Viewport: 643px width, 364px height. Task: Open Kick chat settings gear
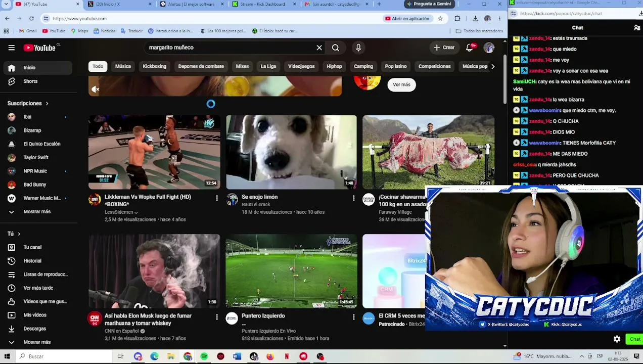(x=617, y=339)
